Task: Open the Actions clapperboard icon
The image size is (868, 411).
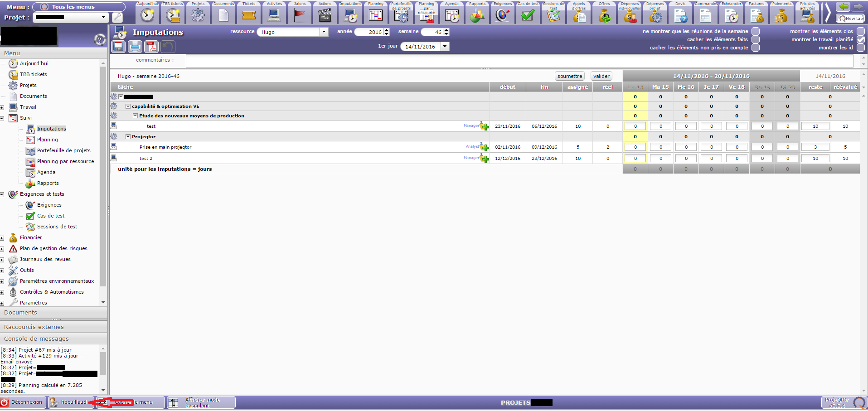Action: 325,15
